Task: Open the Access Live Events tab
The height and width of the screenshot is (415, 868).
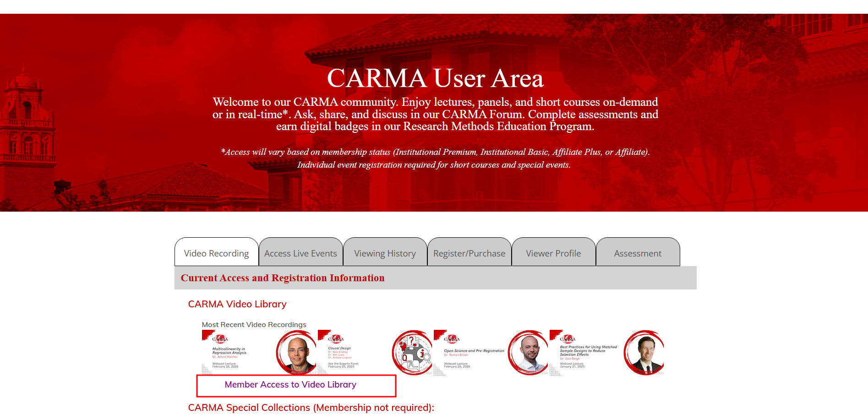Action: coord(300,253)
